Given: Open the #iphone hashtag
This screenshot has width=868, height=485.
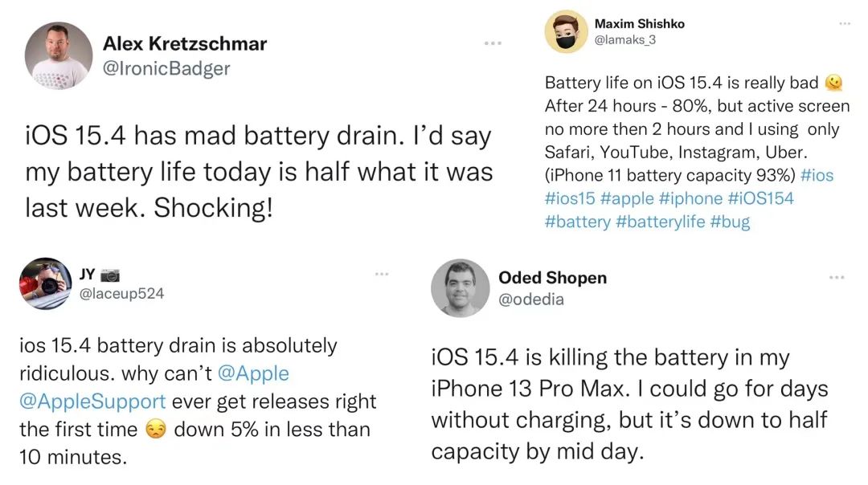Looking at the screenshot, I should coord(691,198).
